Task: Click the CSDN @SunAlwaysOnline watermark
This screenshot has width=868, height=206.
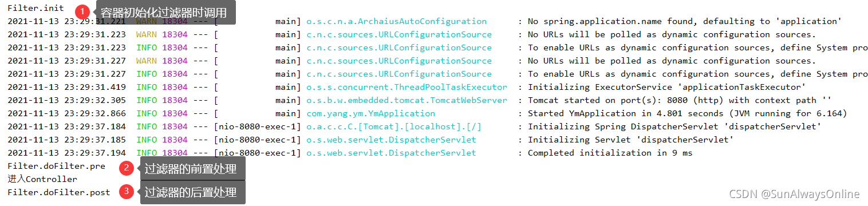Action: coord(794,194)
